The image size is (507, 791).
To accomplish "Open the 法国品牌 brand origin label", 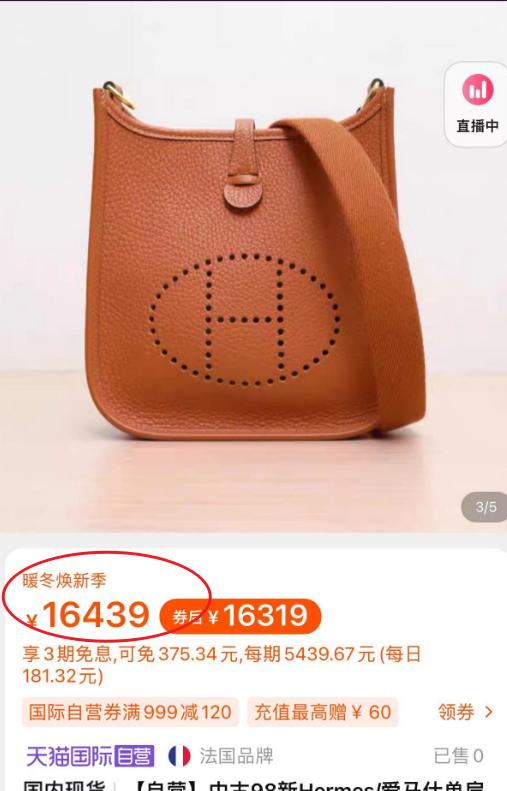I will coord(236,756).
